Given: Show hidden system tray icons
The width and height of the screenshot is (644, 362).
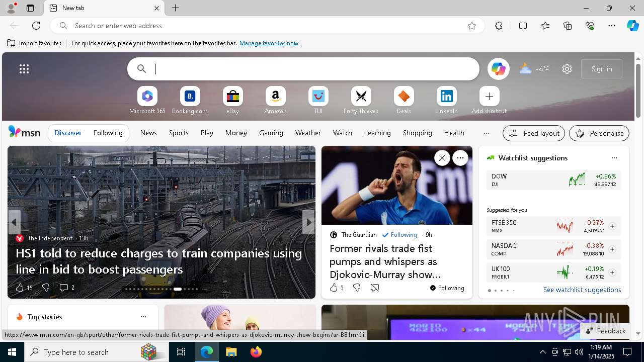Looking at the screenshot, I should pyautogui.click(x=542, y=352).
